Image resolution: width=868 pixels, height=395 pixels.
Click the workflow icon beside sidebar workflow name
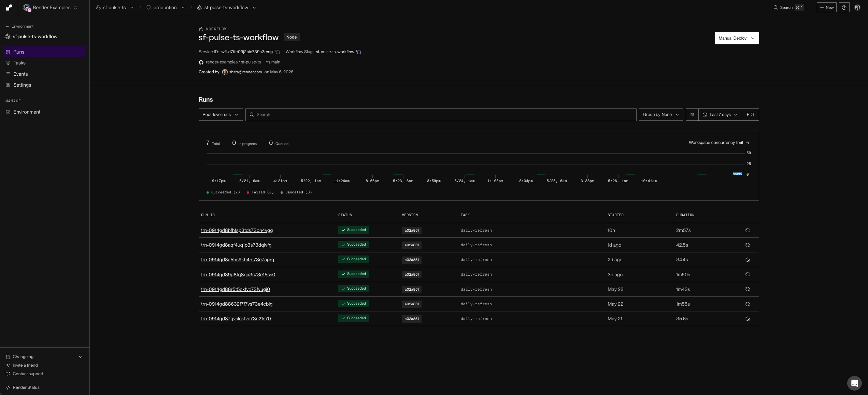(7, 37)
